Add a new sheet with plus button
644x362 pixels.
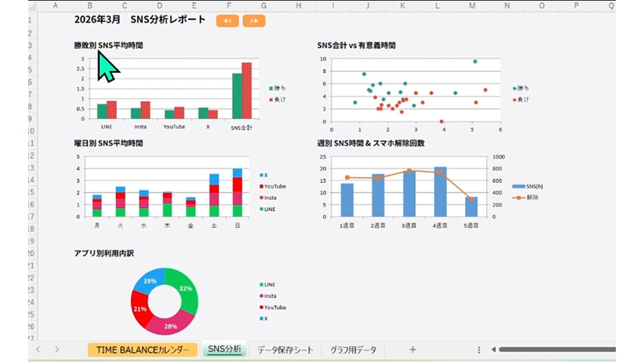click(x=413, y=349)
